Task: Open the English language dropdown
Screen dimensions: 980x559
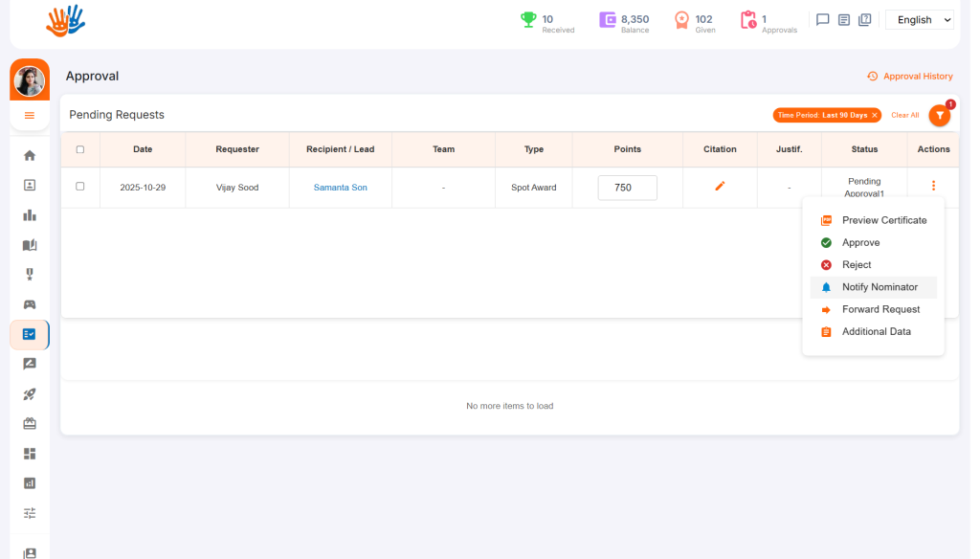Action: 920,20
